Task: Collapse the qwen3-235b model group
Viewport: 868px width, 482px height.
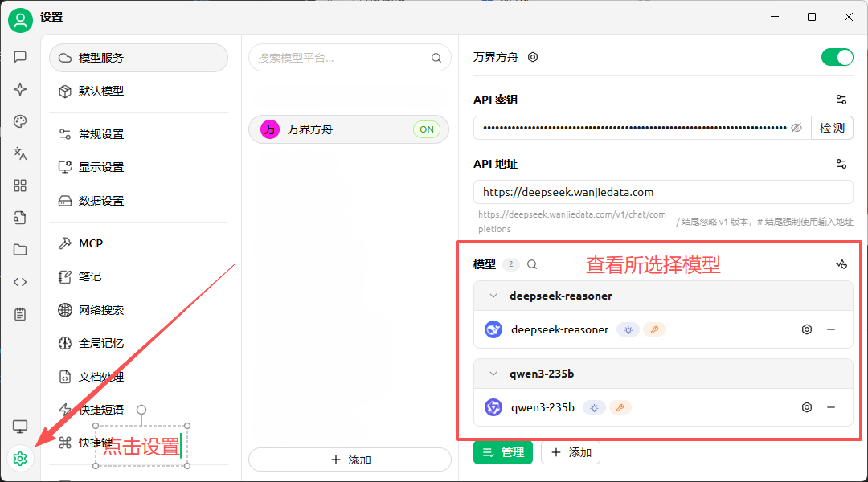Action: tap(493, 374)
